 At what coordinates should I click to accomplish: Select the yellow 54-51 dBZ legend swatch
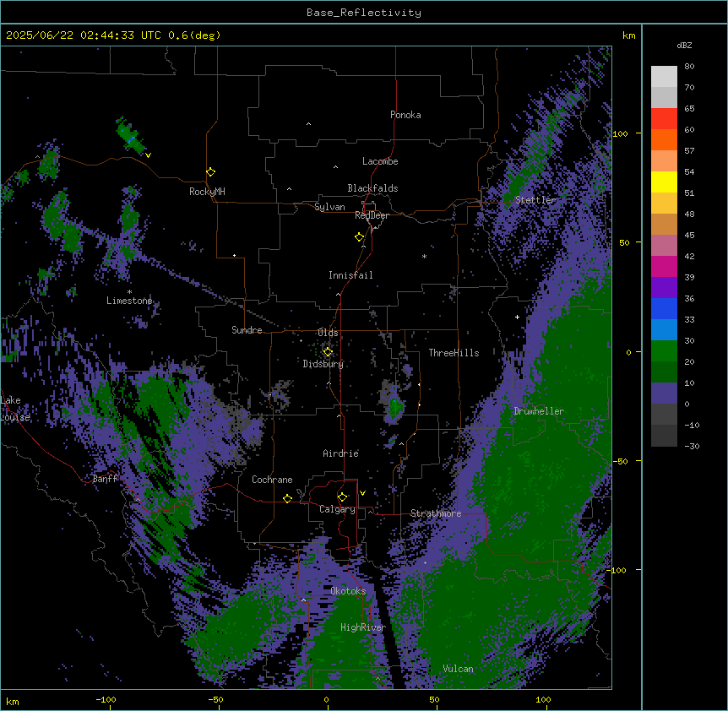tap(664, 182)
